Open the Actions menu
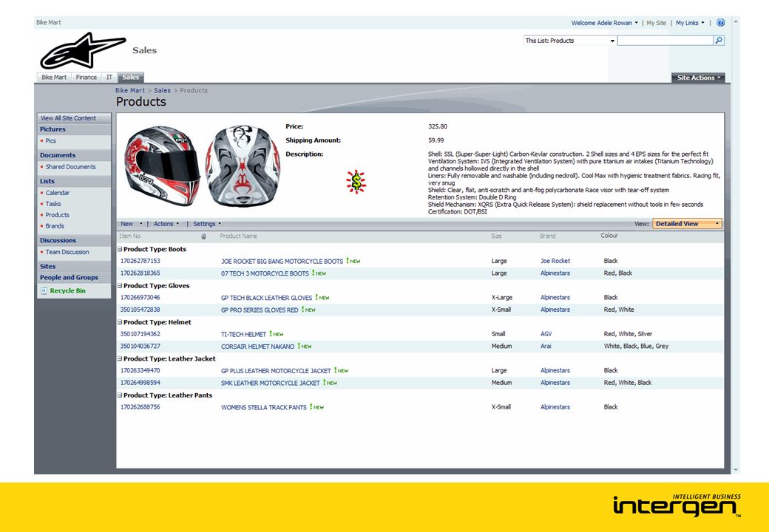This screenshot has width=769, height=532. click(x=166, y=224)
